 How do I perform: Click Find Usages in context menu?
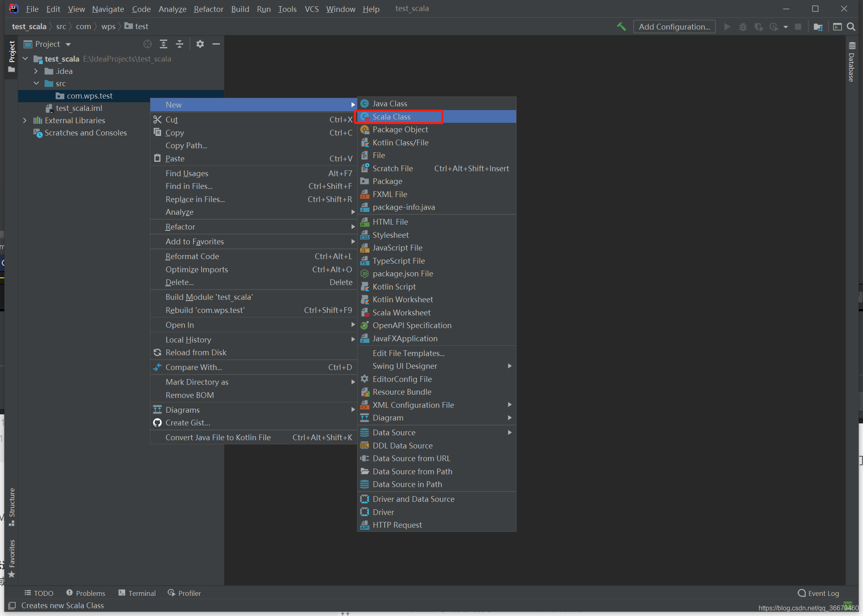tap(254, 173)
